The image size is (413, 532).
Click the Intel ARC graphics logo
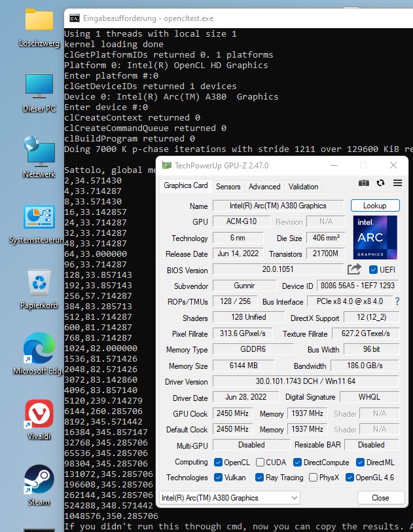[x=374, y=237]
